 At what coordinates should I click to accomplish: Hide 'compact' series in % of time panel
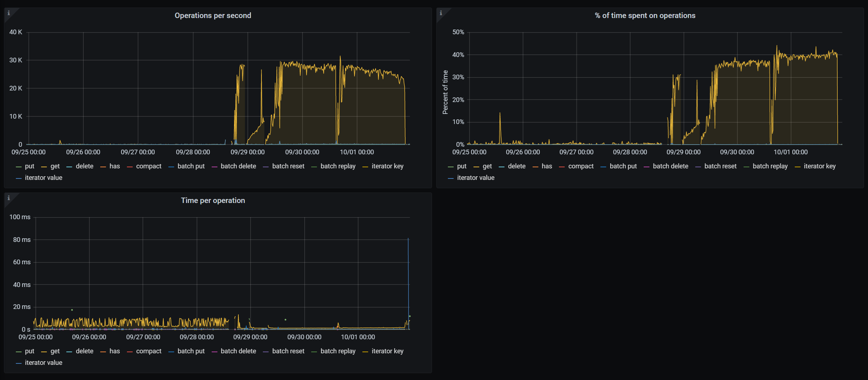coord(581,166)
